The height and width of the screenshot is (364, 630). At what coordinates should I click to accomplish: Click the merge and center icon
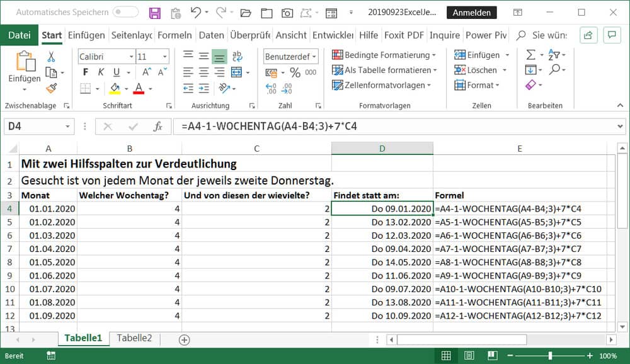pos(236,72)
